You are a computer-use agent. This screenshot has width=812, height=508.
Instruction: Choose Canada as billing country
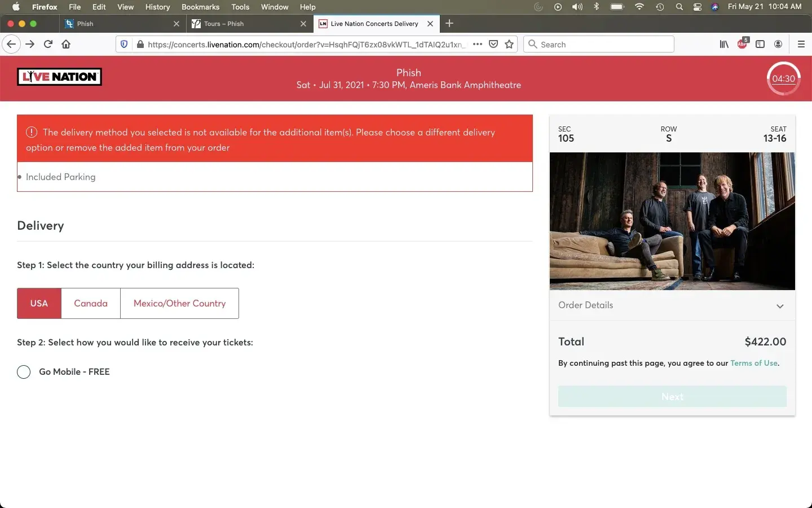91,303
